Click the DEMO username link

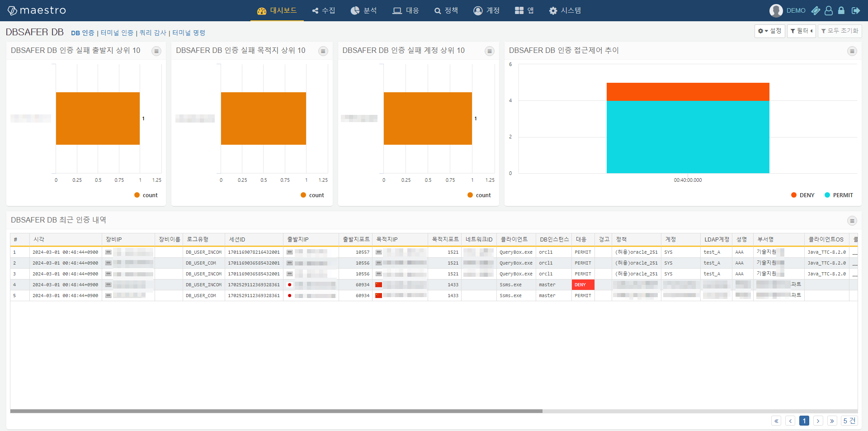pyautogui.click(x=796, y=10)
